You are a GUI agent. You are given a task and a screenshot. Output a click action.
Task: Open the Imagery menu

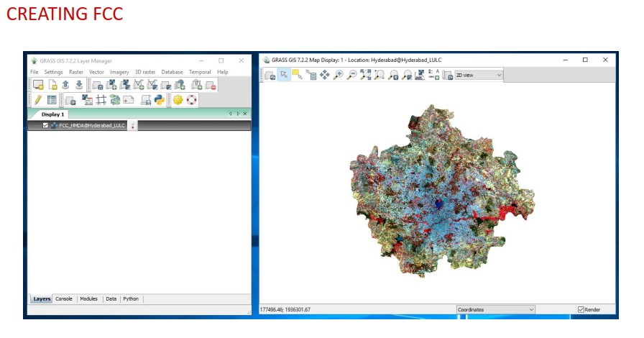coord(119,72)
